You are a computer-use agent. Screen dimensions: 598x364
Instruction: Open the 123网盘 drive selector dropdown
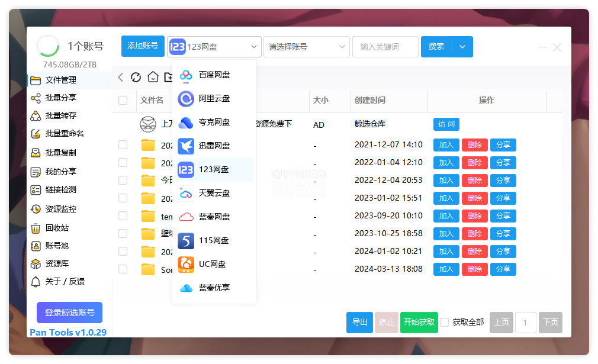[x=214, y=47]
